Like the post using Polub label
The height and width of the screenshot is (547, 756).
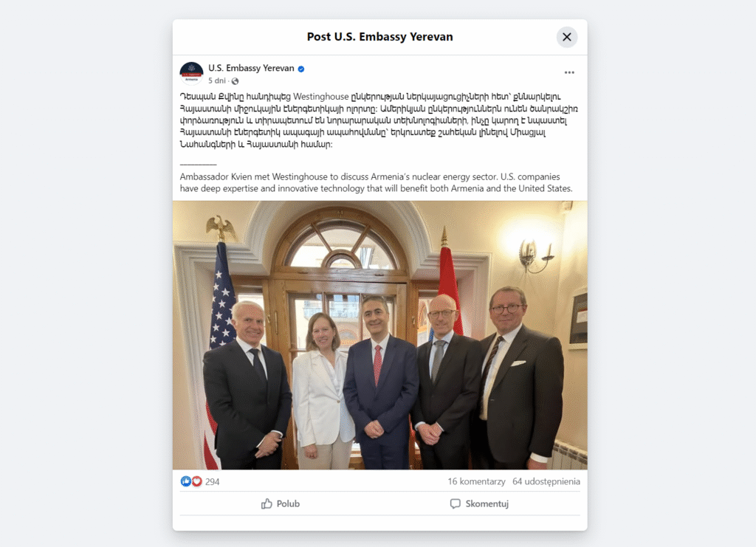289,503
